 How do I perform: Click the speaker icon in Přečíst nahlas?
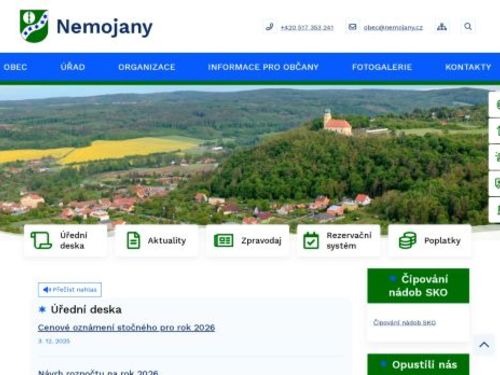coord(47,290)
